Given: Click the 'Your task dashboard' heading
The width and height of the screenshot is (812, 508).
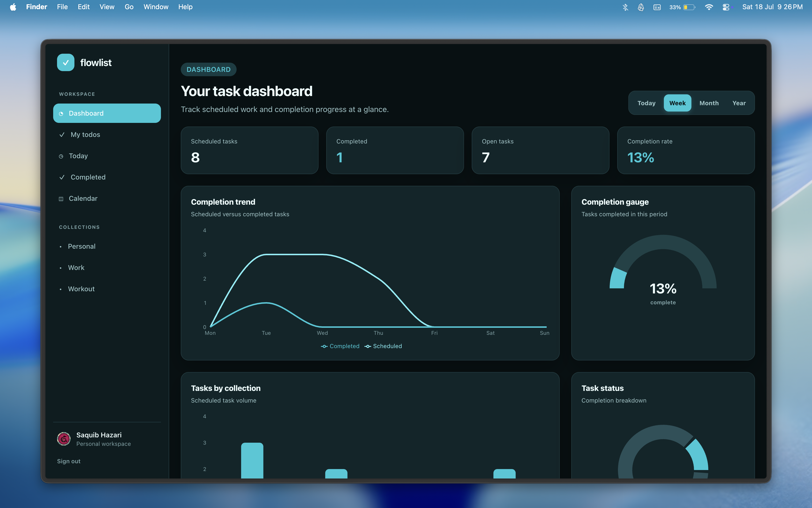Looking at the screenshot, I should pyautogui.click(x=246, y=91).
